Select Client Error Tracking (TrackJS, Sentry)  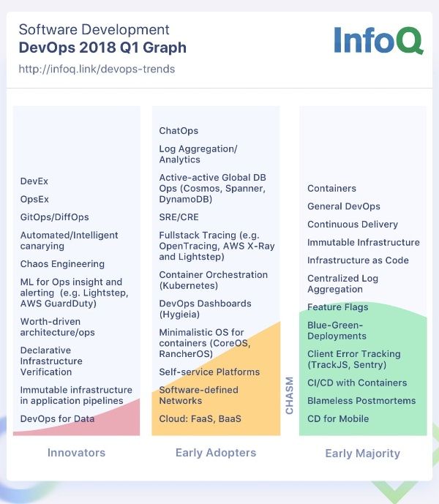[354, 359]
